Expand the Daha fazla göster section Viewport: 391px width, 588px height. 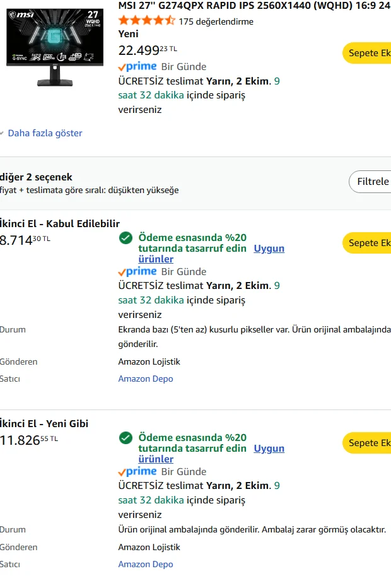tap(45, 133)
